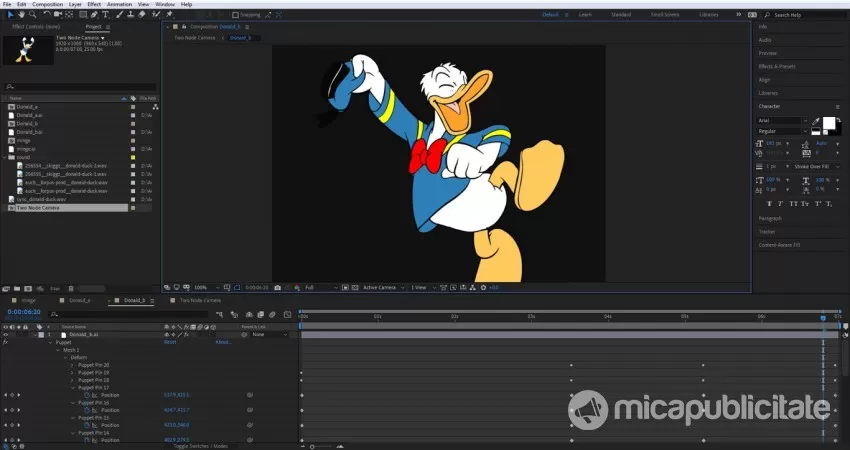Select the Pan Behind anchor point tool
The width and height of the screenshot is (850, 450).
click(69, 15)
